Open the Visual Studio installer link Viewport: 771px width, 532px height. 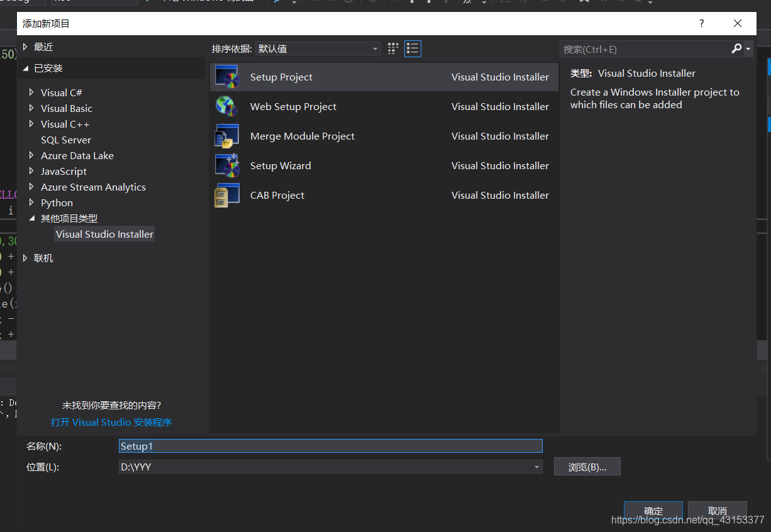click(111, 422)
